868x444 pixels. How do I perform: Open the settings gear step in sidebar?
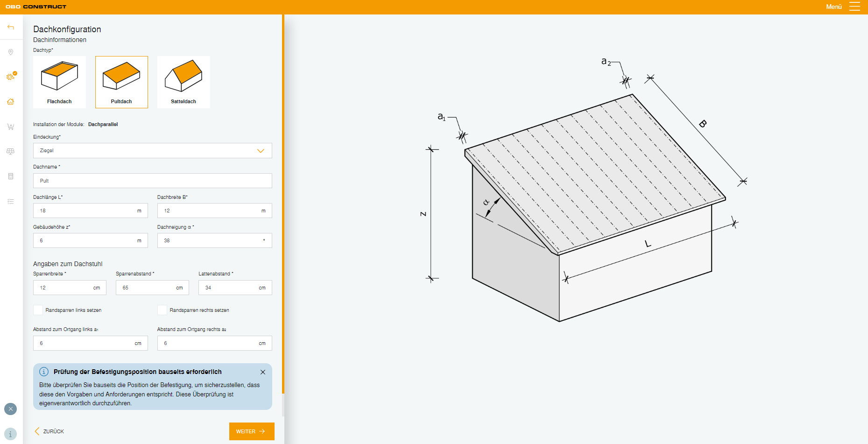coord(10,77)
